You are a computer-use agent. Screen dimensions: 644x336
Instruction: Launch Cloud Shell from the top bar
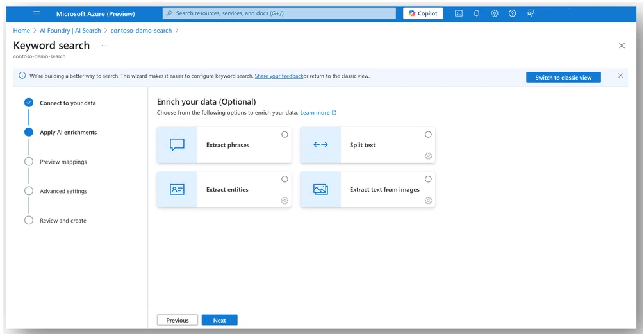tap(459, 13)
